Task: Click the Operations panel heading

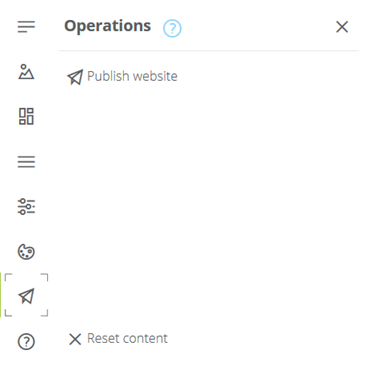Action: pyautogui.click(x=108, y=26)
